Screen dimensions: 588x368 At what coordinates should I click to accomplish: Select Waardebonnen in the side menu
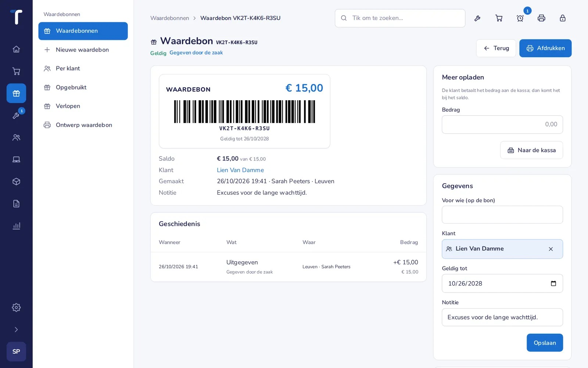(83, 31)
